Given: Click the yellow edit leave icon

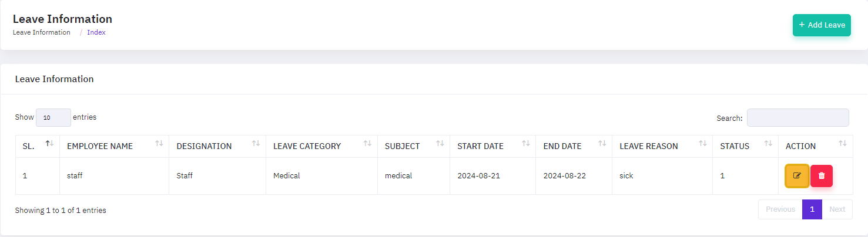Looking at the screenshot, I should pyautogui.click(x=797, y=175).
